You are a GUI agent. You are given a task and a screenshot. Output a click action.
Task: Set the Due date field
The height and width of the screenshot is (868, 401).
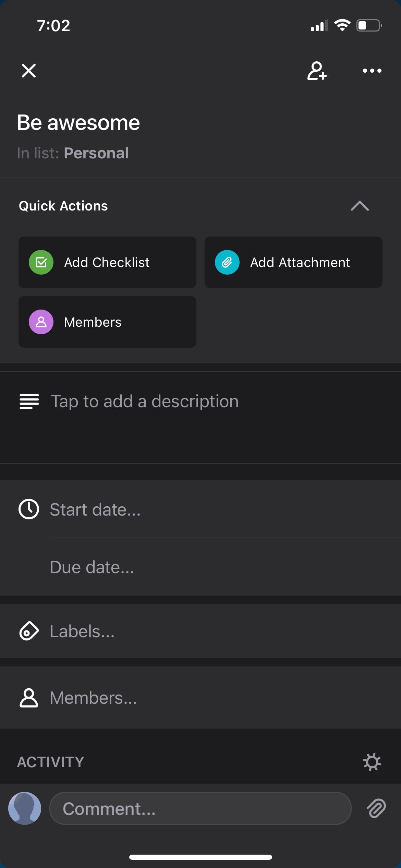92,567
